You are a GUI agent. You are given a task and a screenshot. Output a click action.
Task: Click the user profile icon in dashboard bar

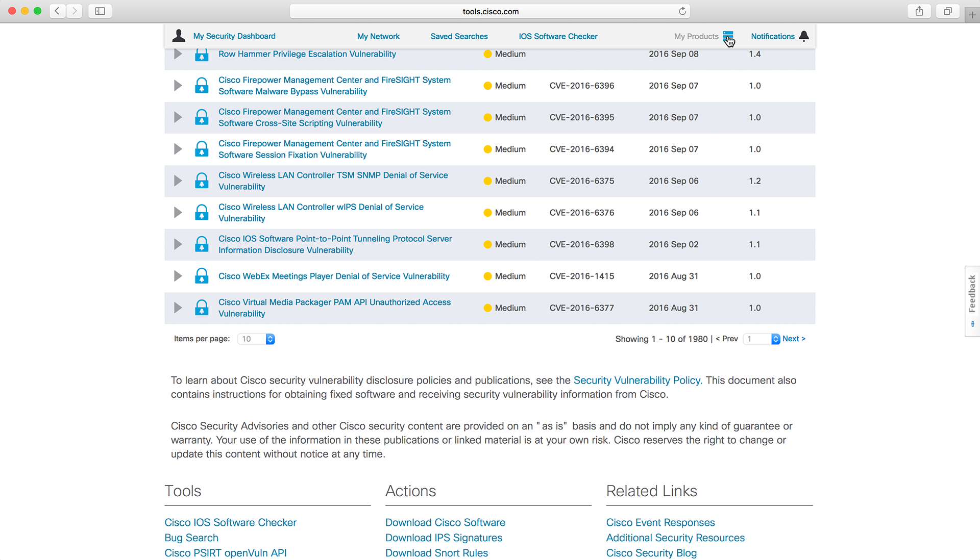pyautogui.click(x=179, y=36)
